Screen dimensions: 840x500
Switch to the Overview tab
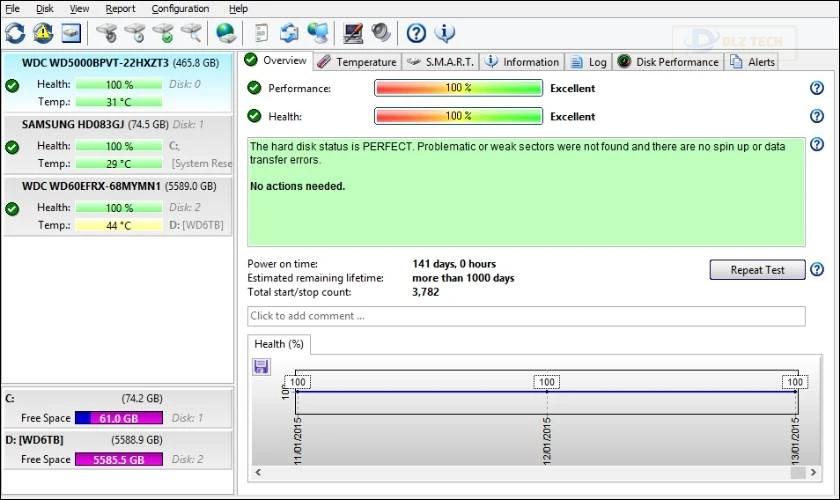[276, 60]
